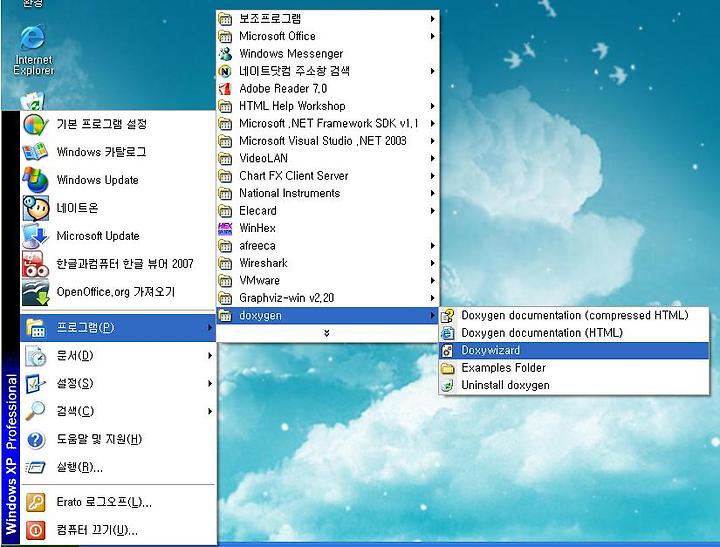Click the 네이트온 messenger icon
Image resolution: width=720 pixels, height=547 pixels.
(x=35, y=208)
